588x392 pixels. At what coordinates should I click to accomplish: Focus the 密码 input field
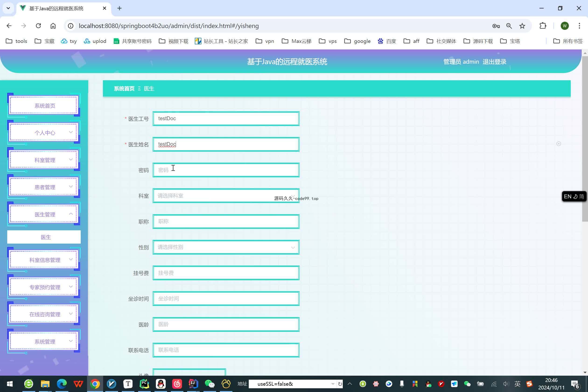tap(226, 170)
